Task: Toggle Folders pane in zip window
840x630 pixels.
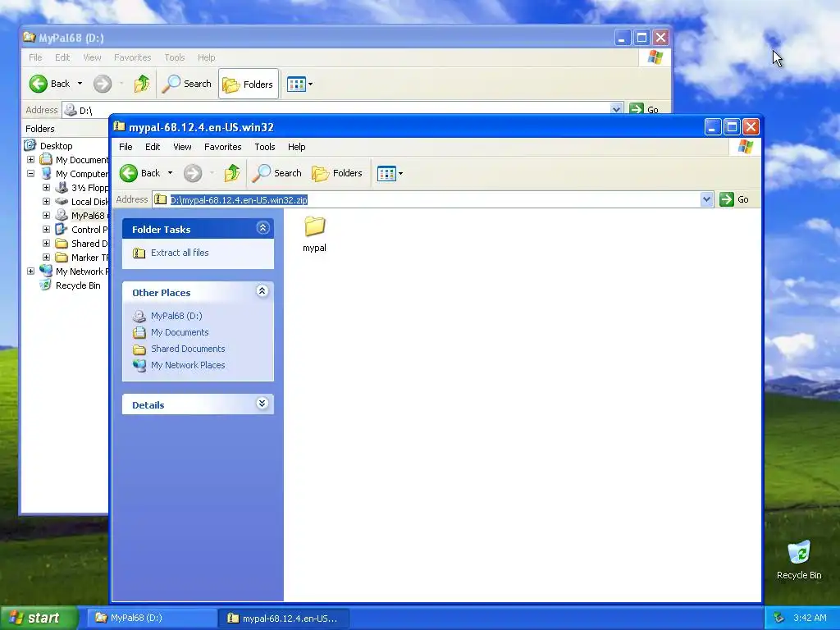Action: [337, 173]
